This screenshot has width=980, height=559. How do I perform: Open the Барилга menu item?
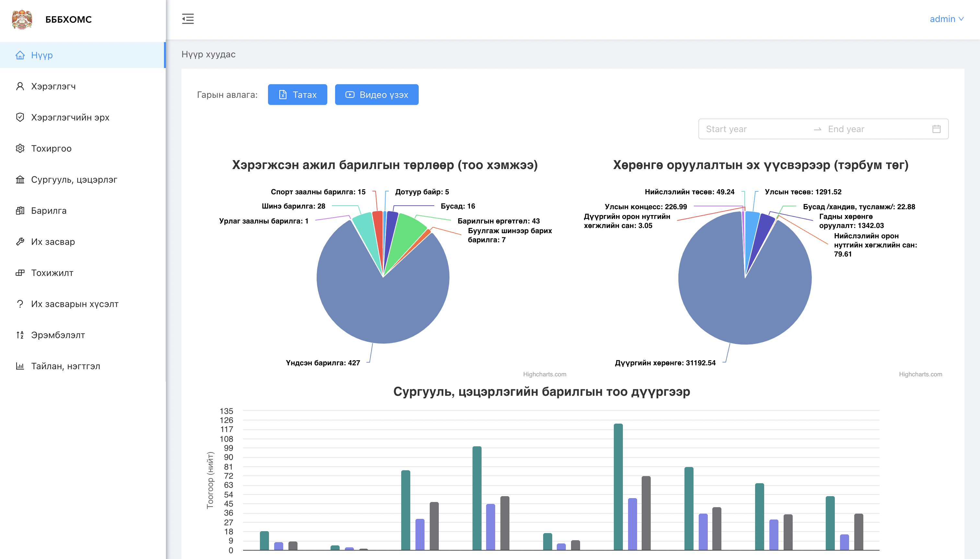tap(49, 211)
